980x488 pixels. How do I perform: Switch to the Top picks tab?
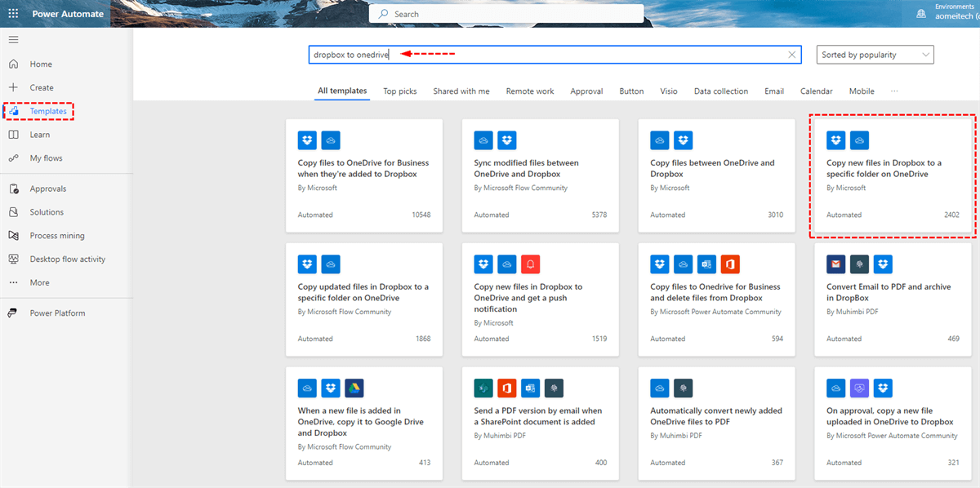400,91
